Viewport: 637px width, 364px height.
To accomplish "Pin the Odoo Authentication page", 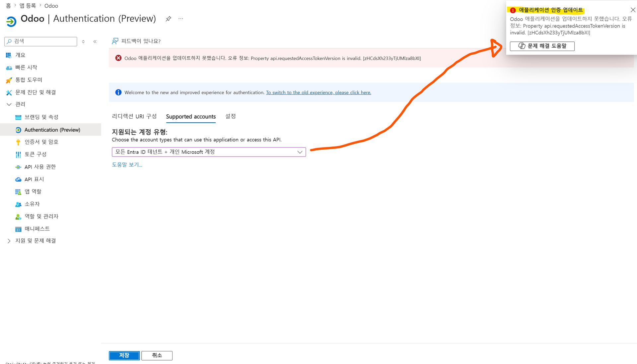I will pos(168,19).
